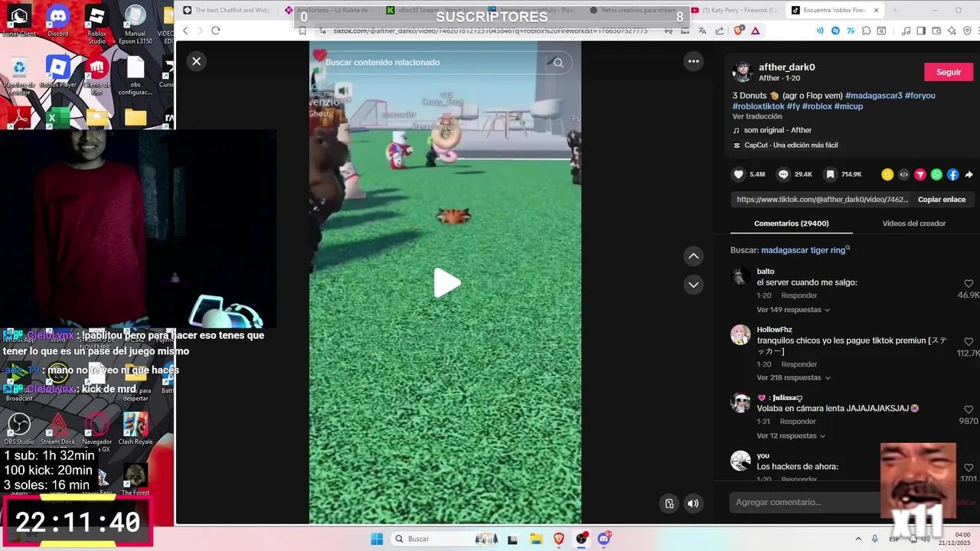Open File Explorer from taskbar
980x551 pixels.
(x=536, y=539)
